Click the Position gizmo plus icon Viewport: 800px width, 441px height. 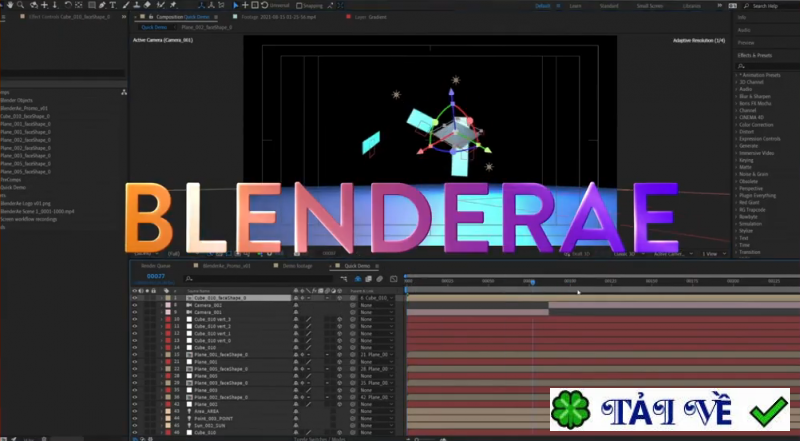pos(245,5)
